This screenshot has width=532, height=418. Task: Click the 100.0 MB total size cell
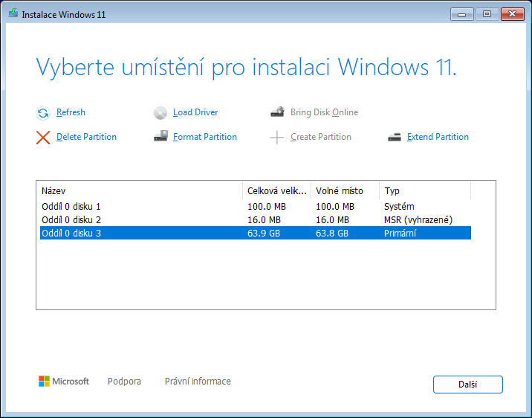point(267,207)
